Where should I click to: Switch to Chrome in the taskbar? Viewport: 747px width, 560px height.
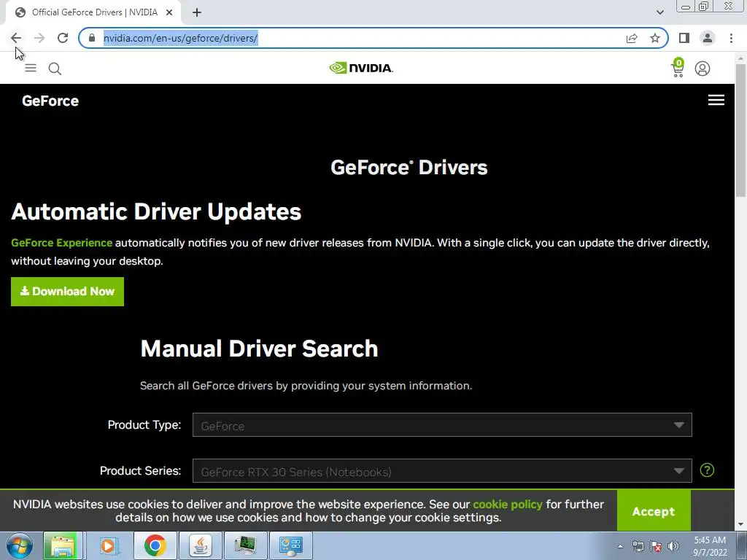[x=155, y=545]
